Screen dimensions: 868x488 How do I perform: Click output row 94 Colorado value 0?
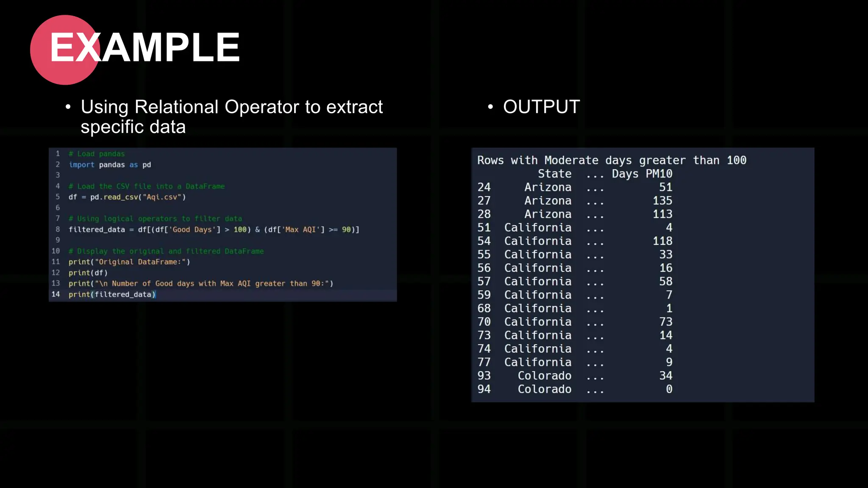(669, 389)
